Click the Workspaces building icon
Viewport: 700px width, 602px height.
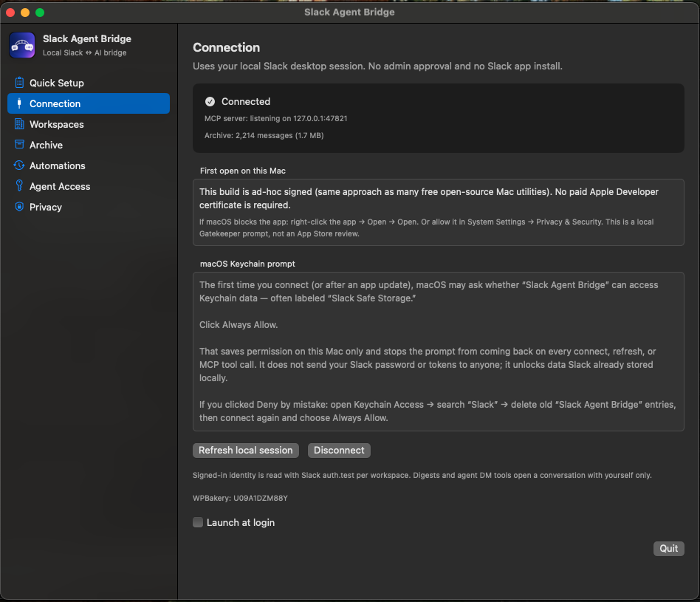tap(19, 124)
